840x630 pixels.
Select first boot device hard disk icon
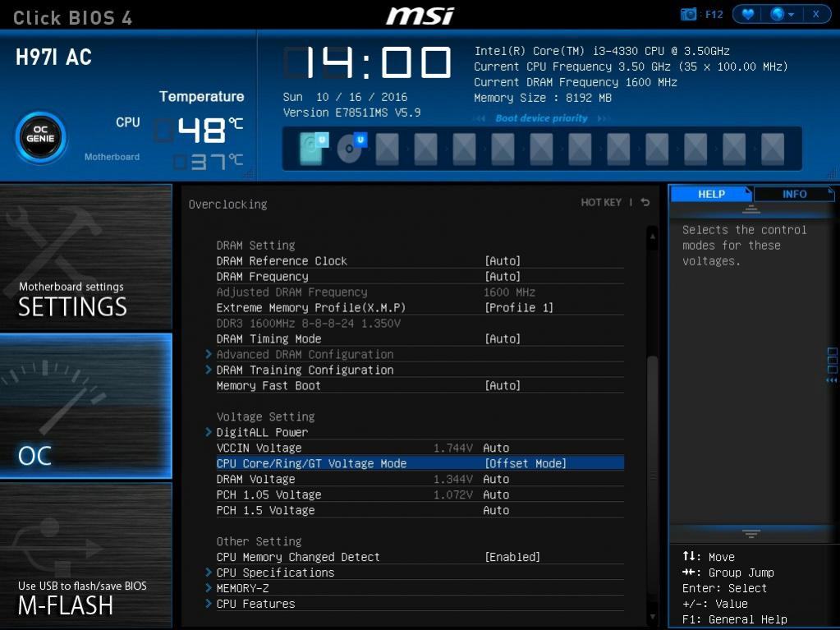coord(313,149)
